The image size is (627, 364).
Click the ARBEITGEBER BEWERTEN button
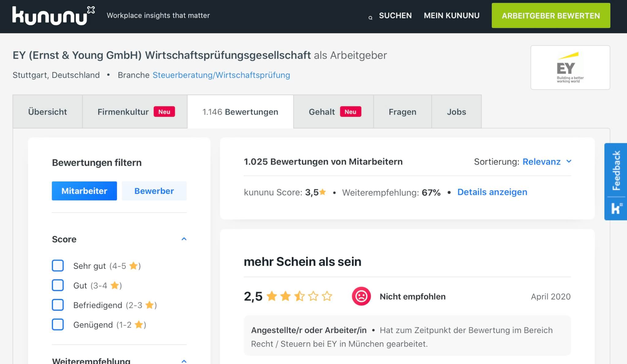point(551,16)
